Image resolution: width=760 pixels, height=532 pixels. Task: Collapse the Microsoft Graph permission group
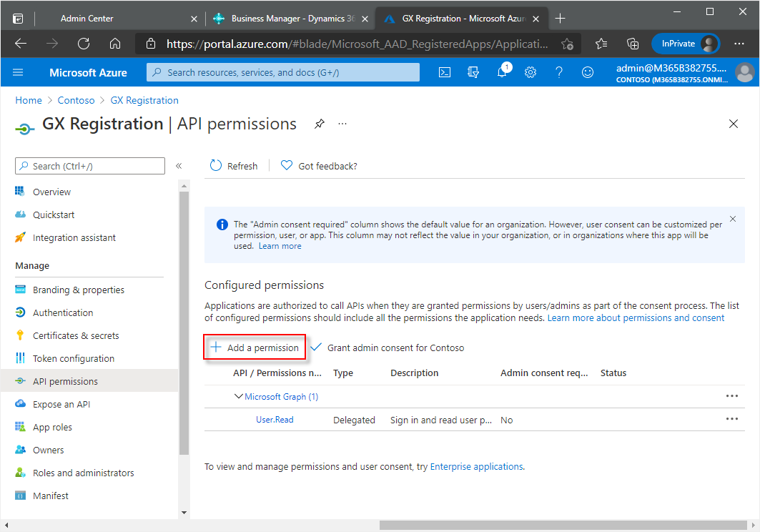pos(239,396)
